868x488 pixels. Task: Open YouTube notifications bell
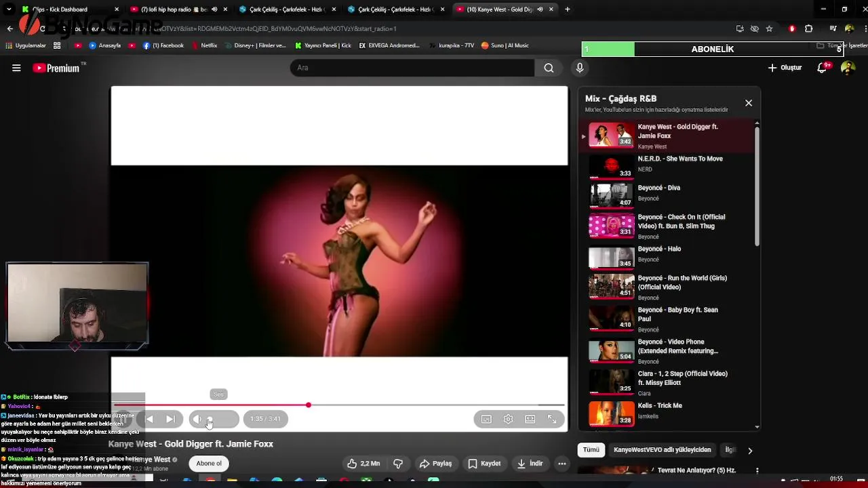[823, 68]
